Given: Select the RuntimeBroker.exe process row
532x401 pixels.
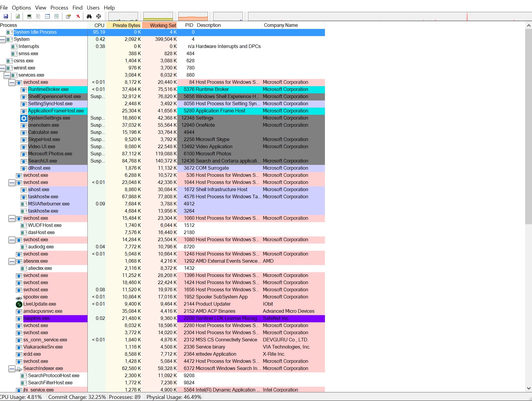Looking at the screenshot, I should click(48, 89).
